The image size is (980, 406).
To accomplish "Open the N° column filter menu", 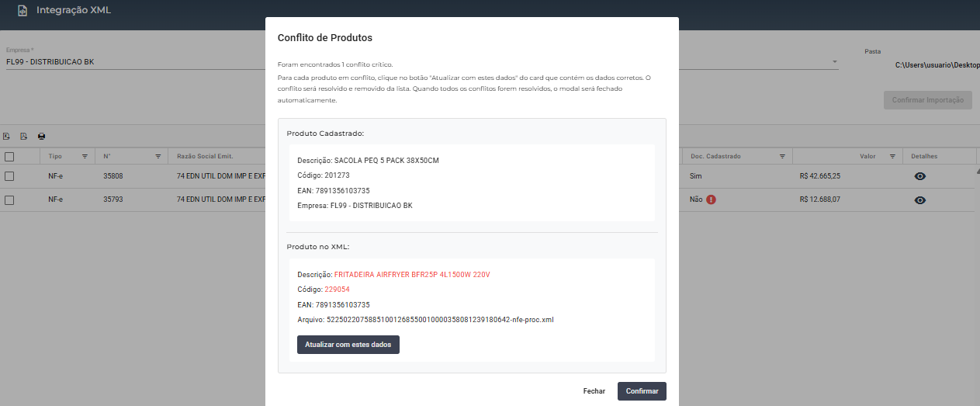I will click(158, 156).
